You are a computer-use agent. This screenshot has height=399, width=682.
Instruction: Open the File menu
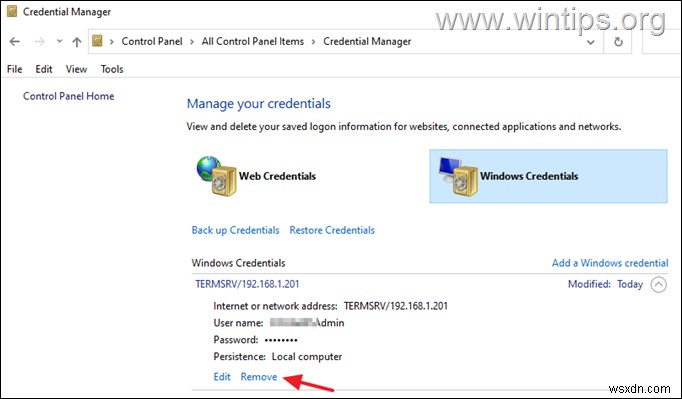pyautogui.click(x=14, y=69)
